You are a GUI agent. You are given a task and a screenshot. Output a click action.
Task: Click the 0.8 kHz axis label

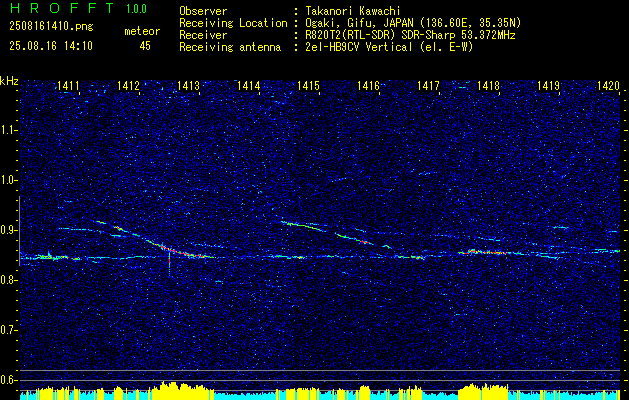tap(8, 280)
